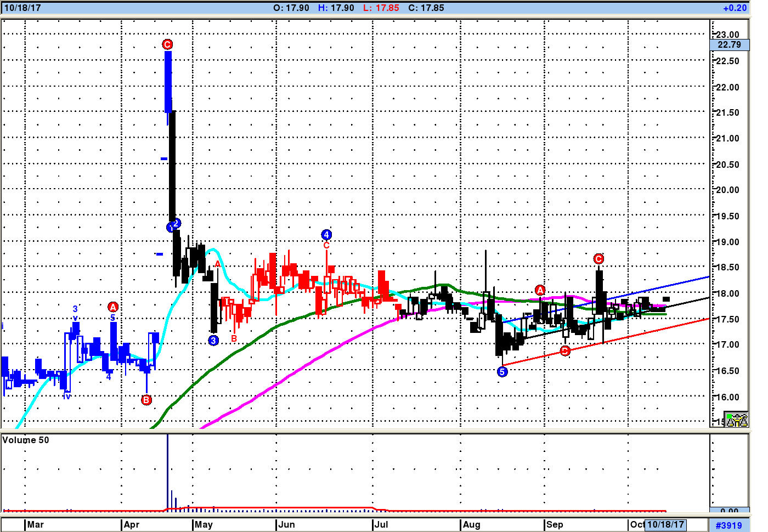Select the Volume 50 panel label
Viewport: 768px width, 532px height.
pos(26,440)
